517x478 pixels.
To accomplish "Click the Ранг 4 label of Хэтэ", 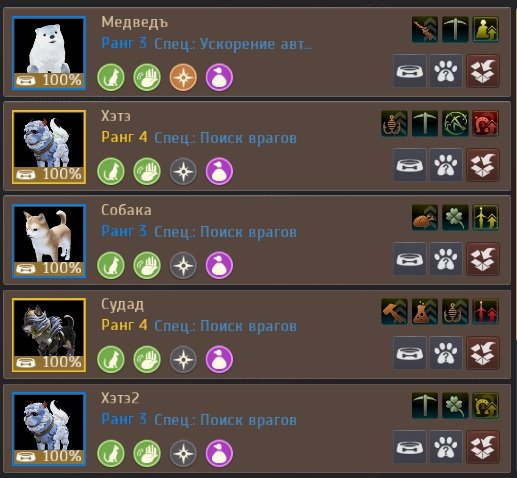I will point(124,137).
